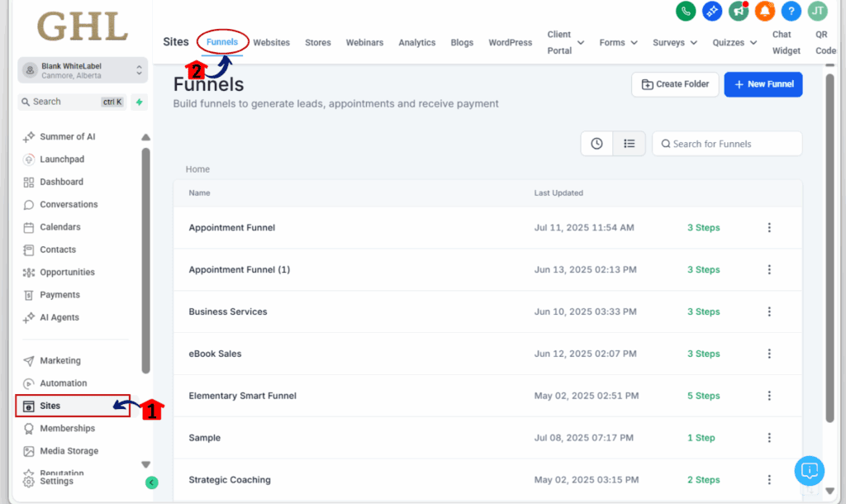Focus the Search for Funnels field

tap(727, 144)
